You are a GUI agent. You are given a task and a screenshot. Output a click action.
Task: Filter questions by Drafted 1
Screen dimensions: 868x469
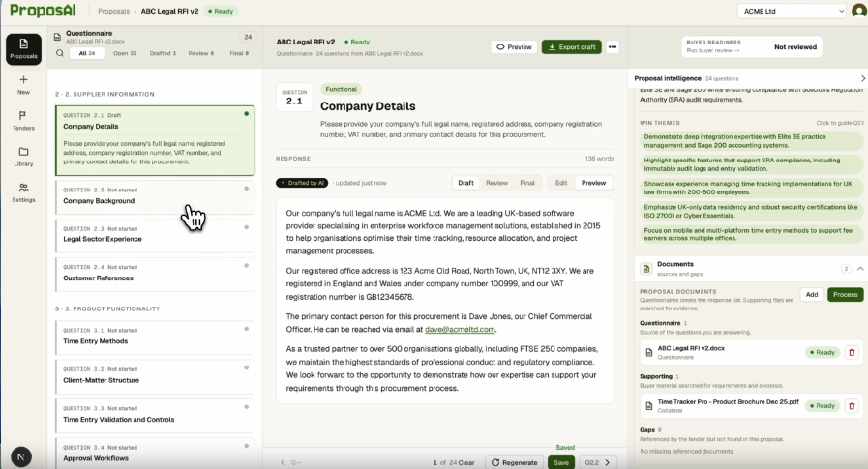click(163, 53)
